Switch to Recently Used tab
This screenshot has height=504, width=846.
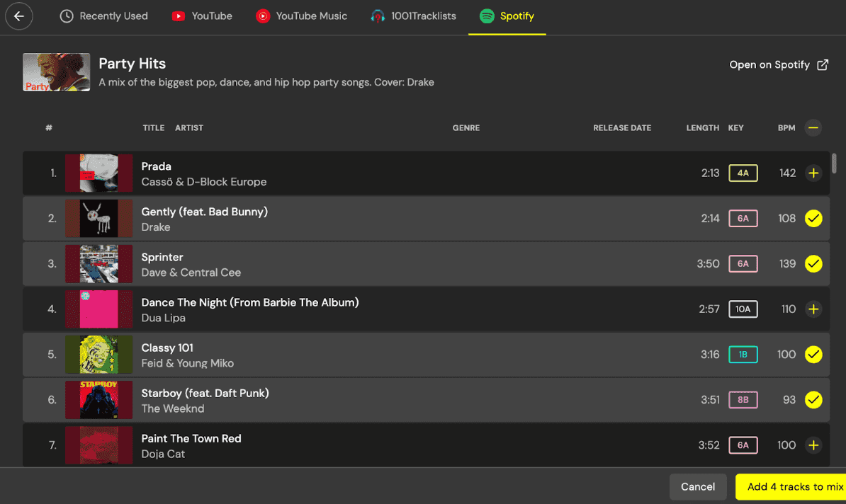click(x=103, y=16)
